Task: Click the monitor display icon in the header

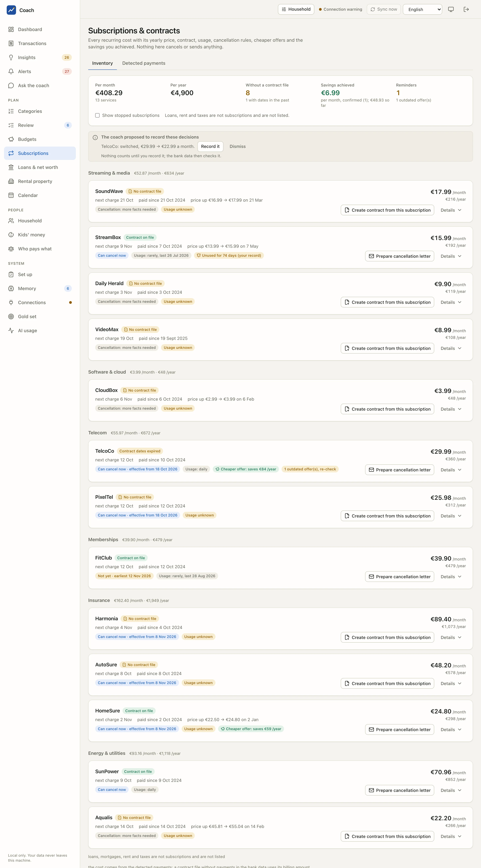Action: point(451,10)
